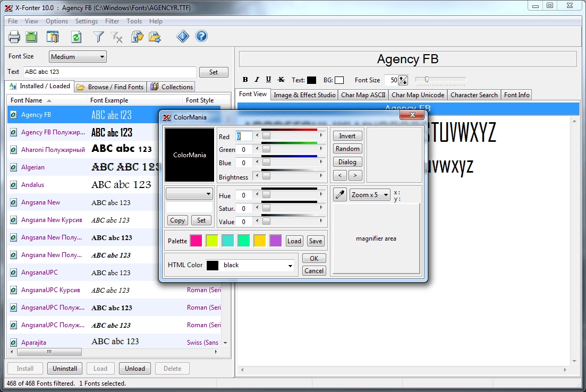Image resolution: width=586 pixels, height=392 pixels.
Task: Open the Filter menu
Action: pos(112,21)
